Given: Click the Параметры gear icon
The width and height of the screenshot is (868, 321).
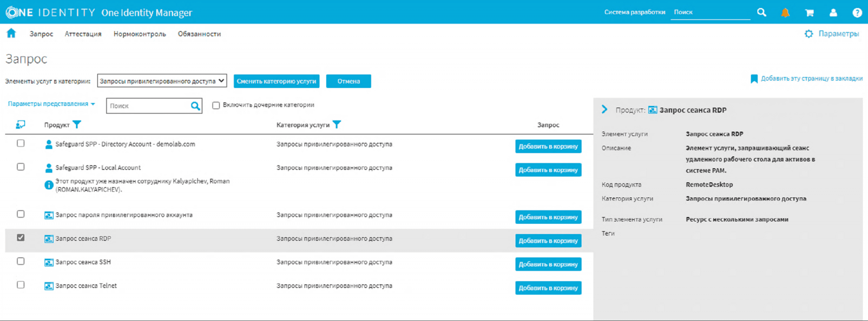Looking at the screenshot, I should [x=809, y=33].
